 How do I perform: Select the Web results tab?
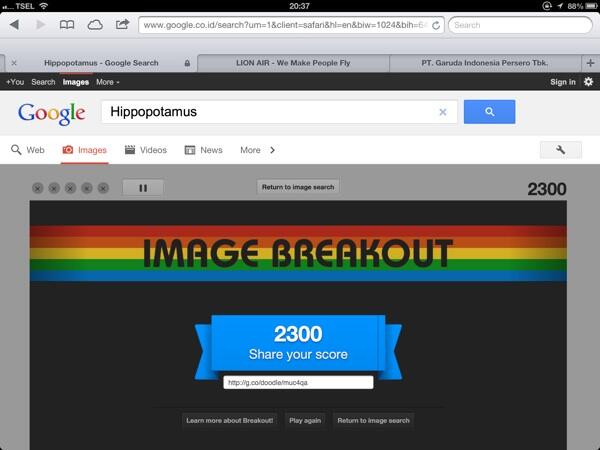pos(28,150)
